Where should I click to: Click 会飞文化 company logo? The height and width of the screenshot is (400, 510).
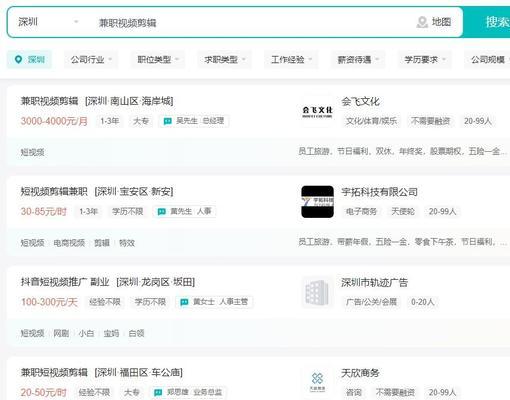pos(317,112)
